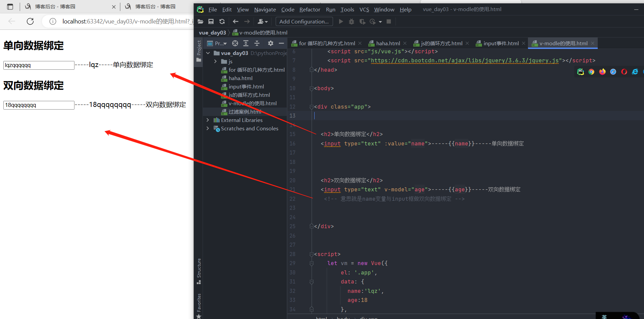Open page in Internet Explorer icon
The height and width of the screenshot is (319, 644).
pos(635,72)
